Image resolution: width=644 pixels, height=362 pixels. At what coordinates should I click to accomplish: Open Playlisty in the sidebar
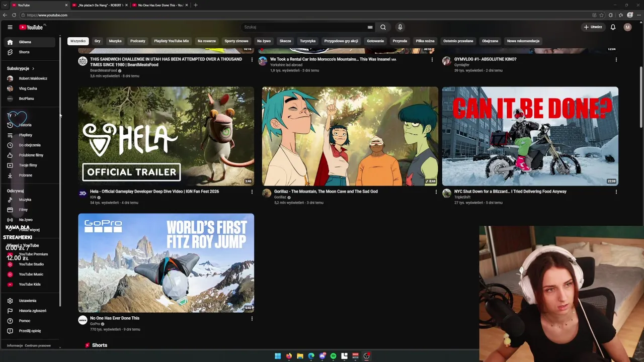pyautogui.click(x=30, y=135)
